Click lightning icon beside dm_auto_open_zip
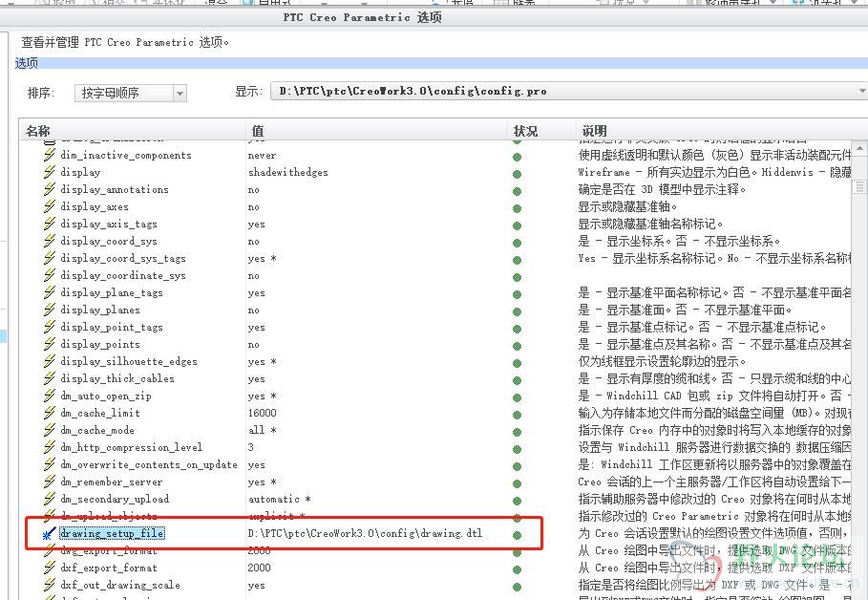868x600 pixels. point(50,396)
